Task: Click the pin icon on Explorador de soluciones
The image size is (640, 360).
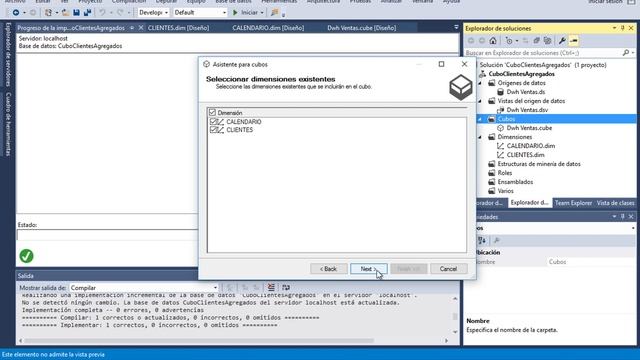Action: tap(622, 28)
